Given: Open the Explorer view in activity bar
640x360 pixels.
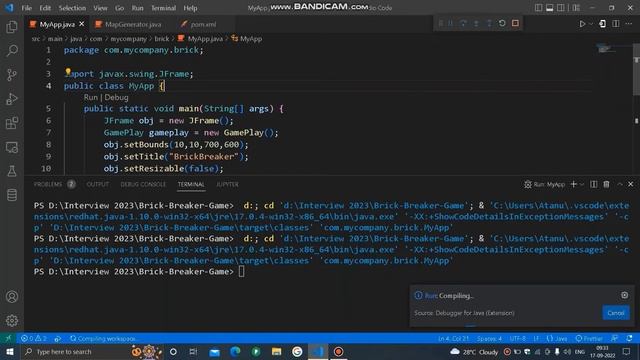Looking at the screenshot, I should click(12, 27).
